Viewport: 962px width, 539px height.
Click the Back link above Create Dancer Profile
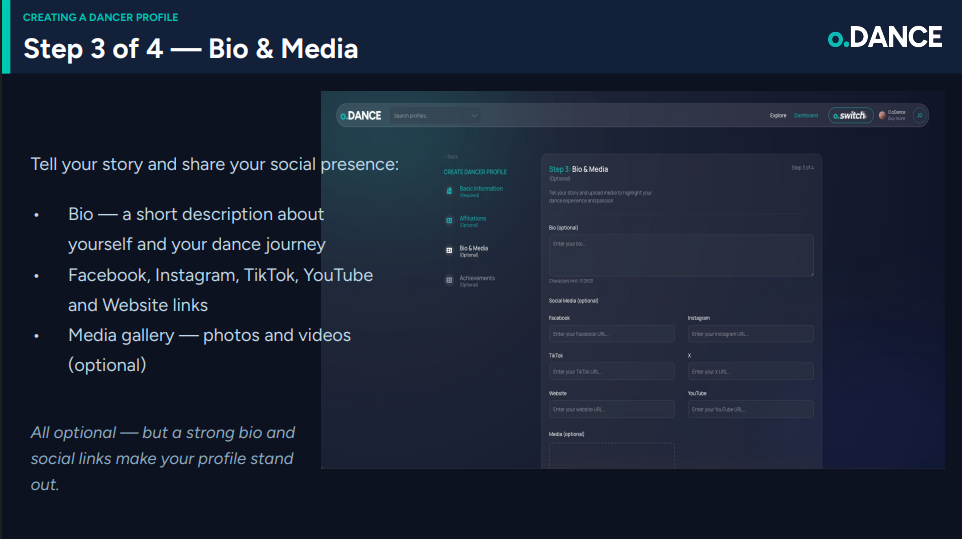click(x=451, y=156)
